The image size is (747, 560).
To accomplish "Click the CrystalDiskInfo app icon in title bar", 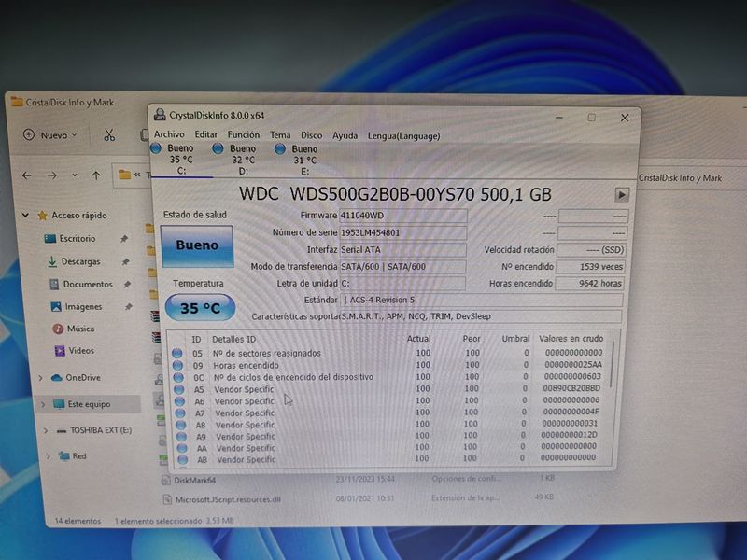I will coord(160,115).
